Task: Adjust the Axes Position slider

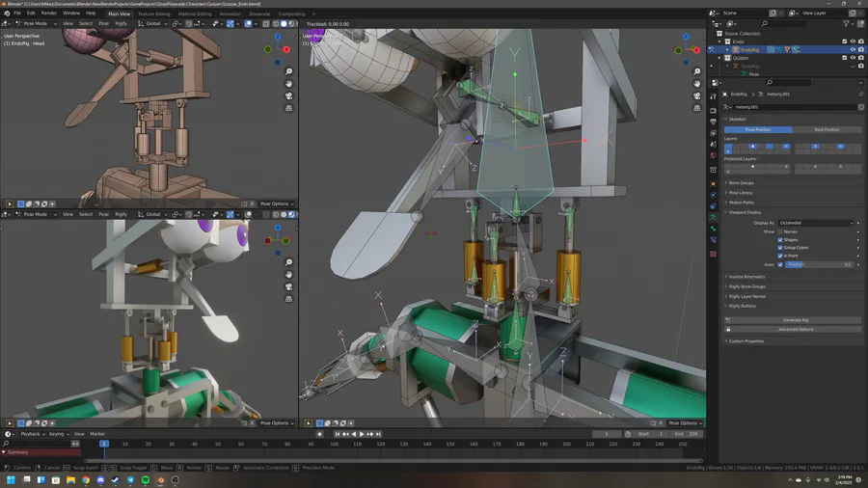Action: [x=820, y=264]
